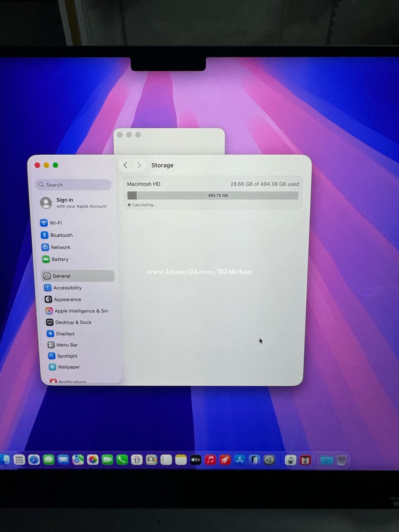Select Wallpaper in the sidebar
The image size is (399, 532).
(x=68, y=367)
